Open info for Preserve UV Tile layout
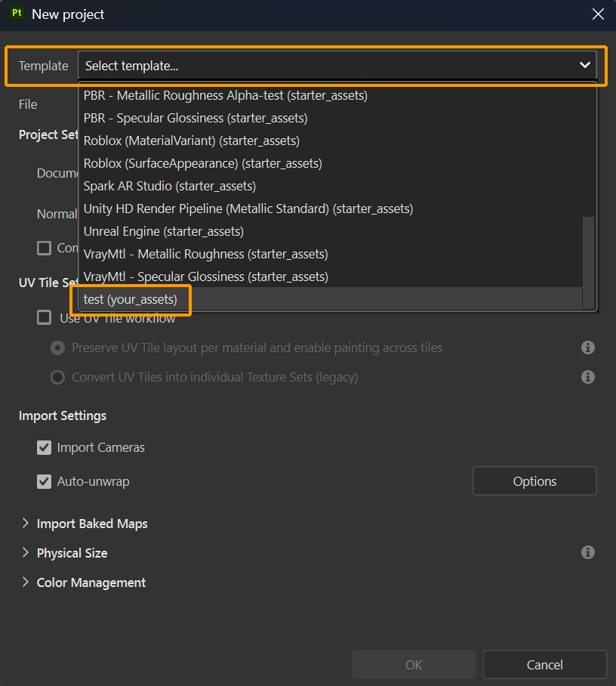Viewport: 616px width, 686px height. pos(587,348)
